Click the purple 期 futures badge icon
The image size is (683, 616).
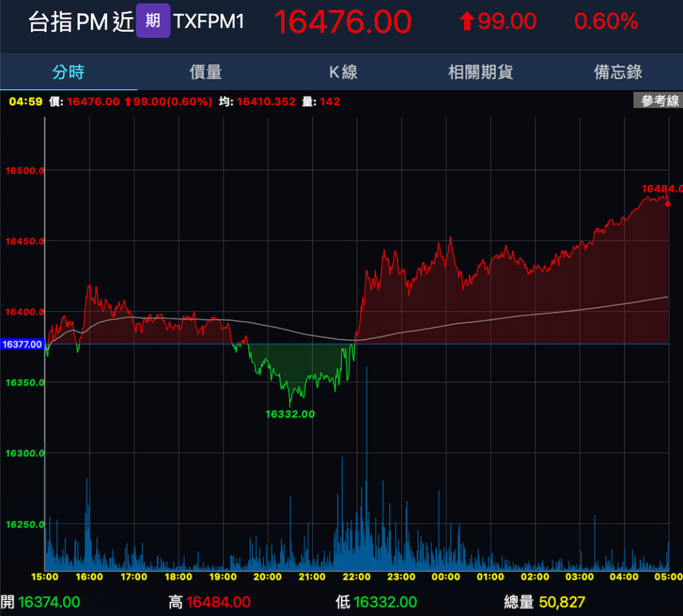pos(153,21)
